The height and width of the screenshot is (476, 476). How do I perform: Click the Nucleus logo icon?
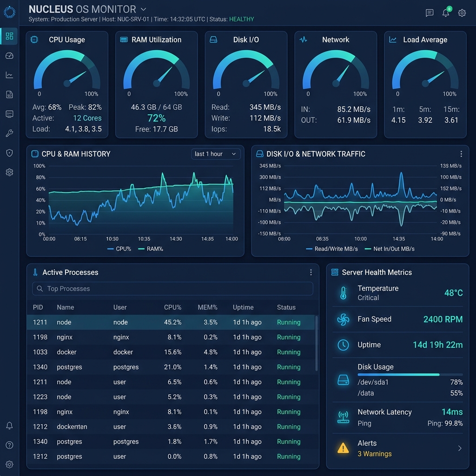9,12
